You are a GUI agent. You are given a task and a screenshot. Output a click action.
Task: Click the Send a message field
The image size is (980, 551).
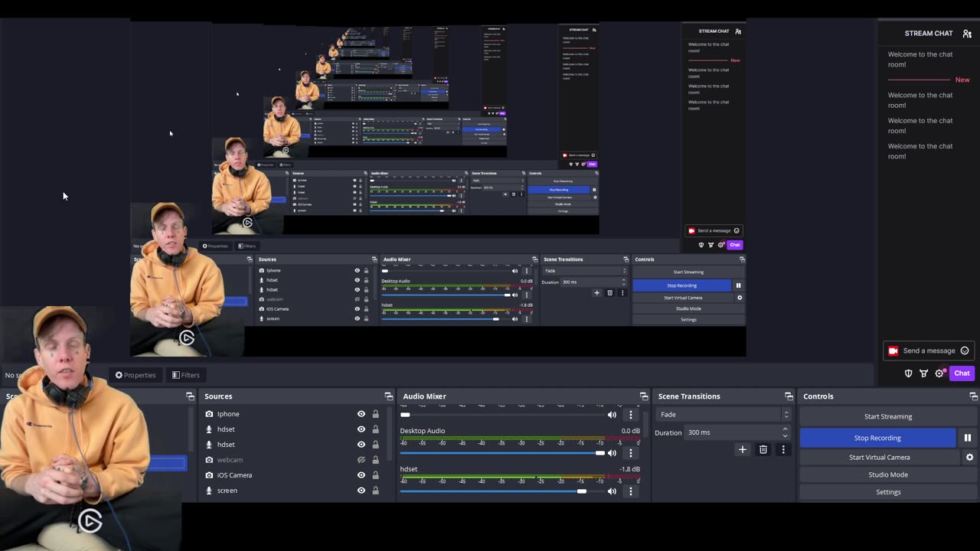tap(929, 350)
